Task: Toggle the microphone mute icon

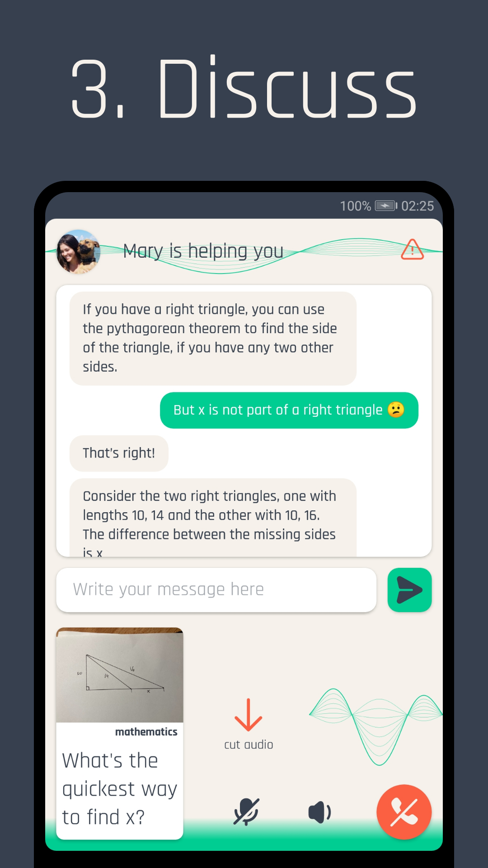Action: (246, 812)
